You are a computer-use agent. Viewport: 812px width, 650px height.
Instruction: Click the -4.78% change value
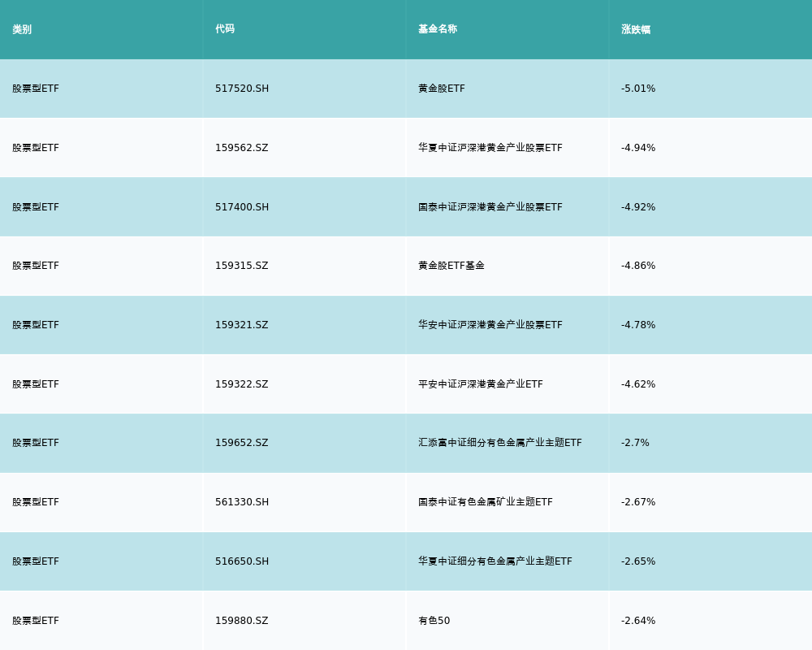coord(638,325)
